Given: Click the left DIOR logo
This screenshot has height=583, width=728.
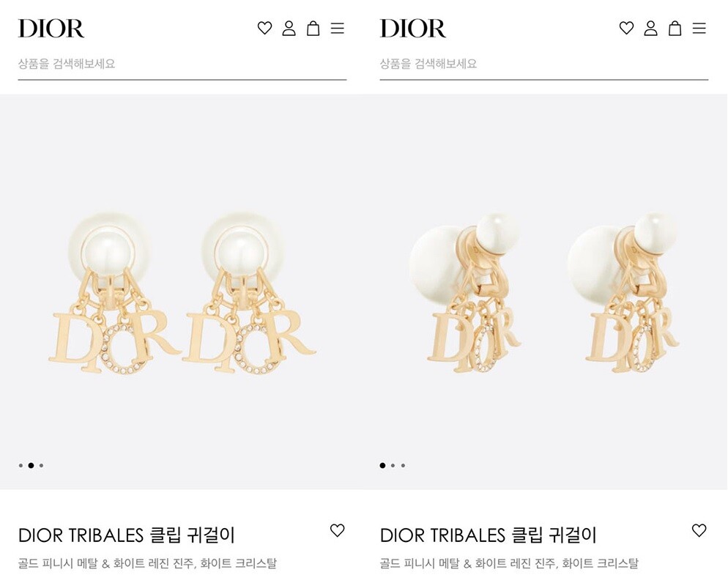Looking at the screenshot, I should pyautogui.click(x=51, y=29).
